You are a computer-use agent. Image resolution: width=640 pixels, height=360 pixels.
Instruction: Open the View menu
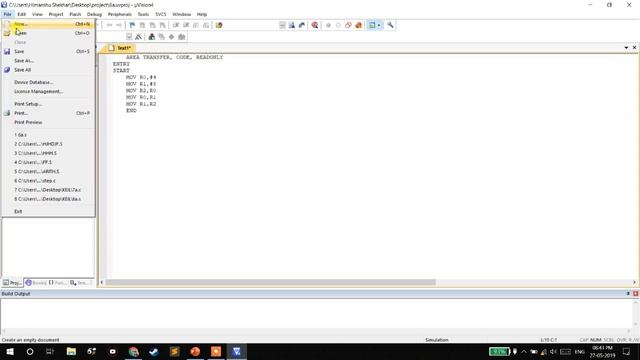tap(37, 14)
